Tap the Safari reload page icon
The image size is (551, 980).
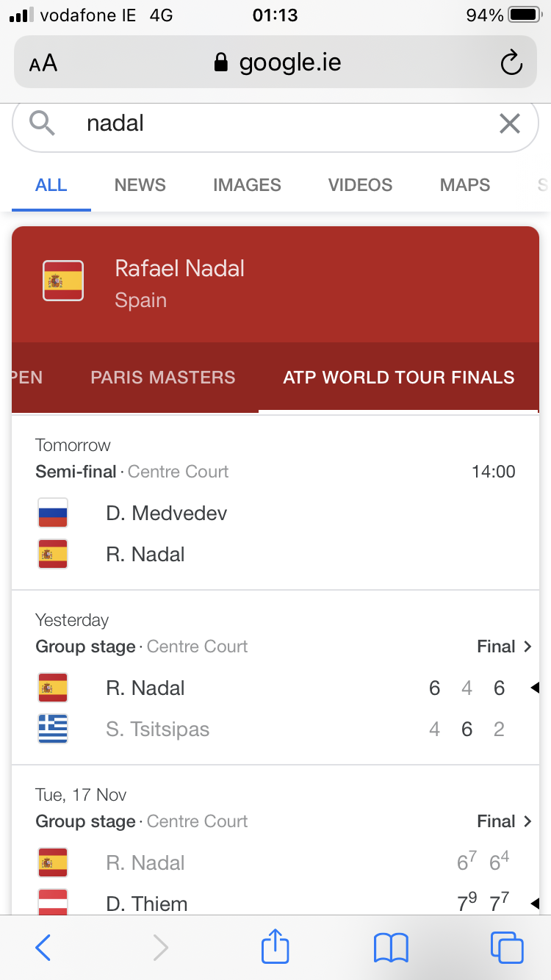tap(511, 63)
